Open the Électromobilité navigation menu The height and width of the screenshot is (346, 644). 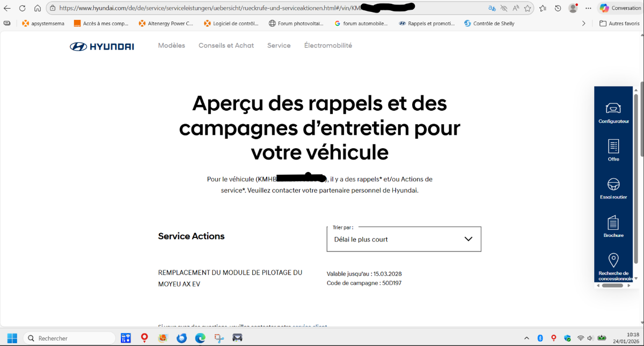328,46
